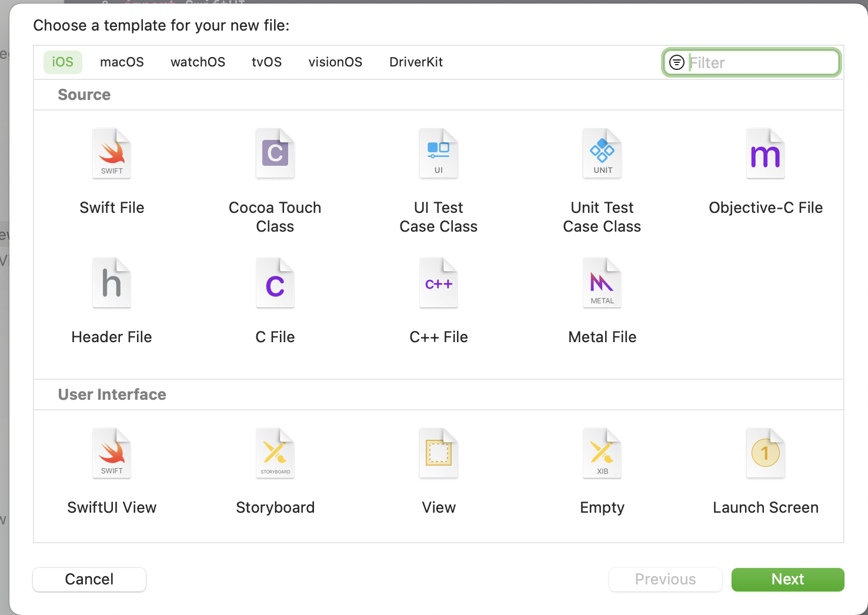The height and width of the screenshot is (615, 868).
Task: Choose the C++ File icon
Action: click(x=439, y=283)
